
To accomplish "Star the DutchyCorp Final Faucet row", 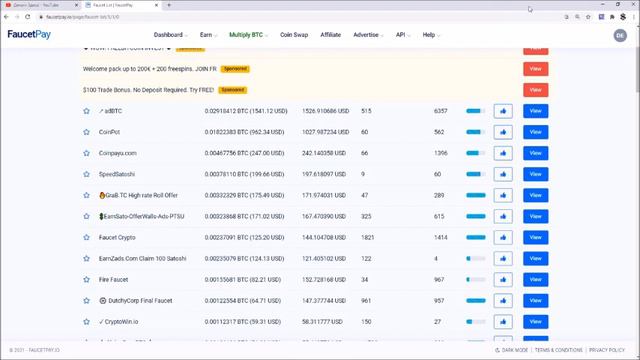I will click(86, 300).
